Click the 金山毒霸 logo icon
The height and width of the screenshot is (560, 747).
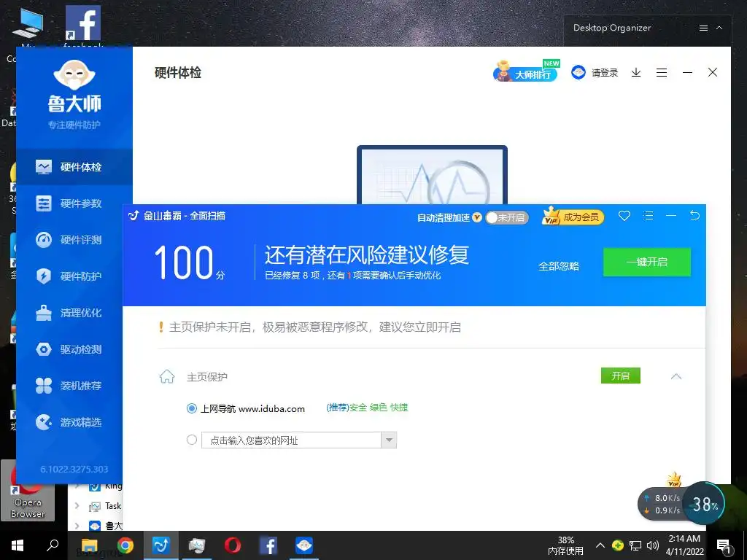click(134, 216)
